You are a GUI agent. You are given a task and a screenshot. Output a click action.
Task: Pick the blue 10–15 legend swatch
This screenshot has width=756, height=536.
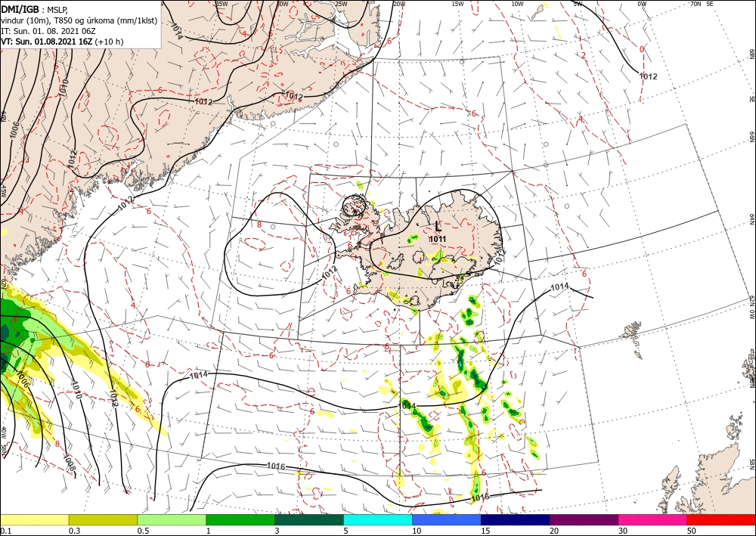coord(447,519)
